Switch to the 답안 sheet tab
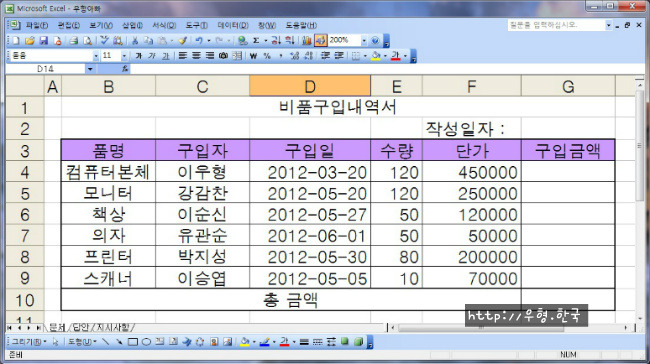The width and height of the screenshot is (650, 364). (x=81, y=328)
